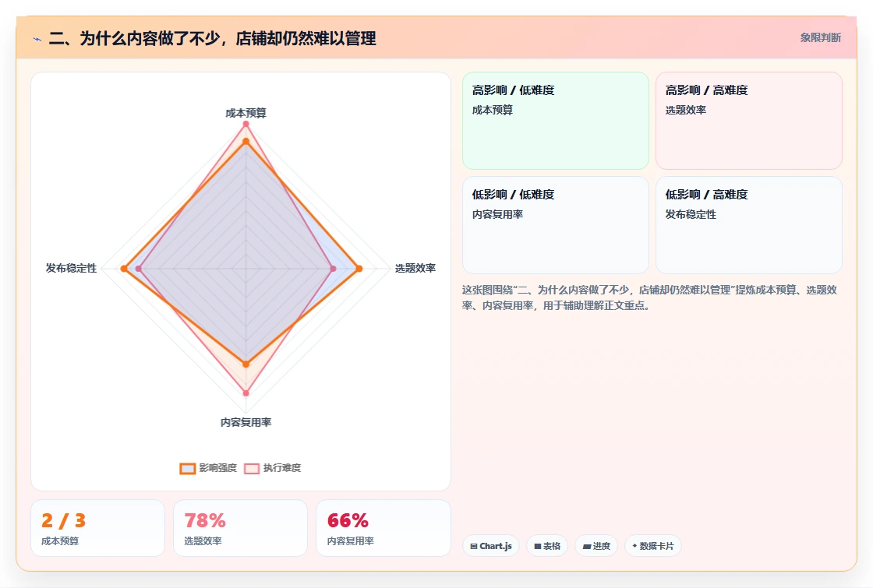Click 选题效率 label under 78%
The height and width of the screenshot is (588, 873).
(x=203, y=540)
